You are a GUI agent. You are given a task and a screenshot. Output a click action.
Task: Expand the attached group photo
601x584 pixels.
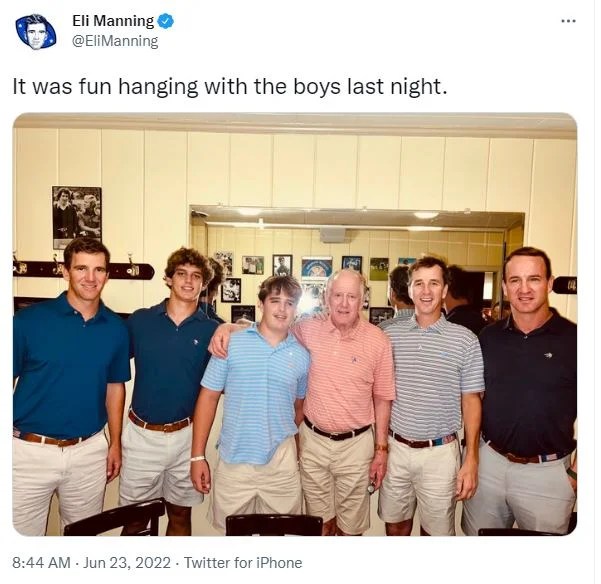point(295,324)
